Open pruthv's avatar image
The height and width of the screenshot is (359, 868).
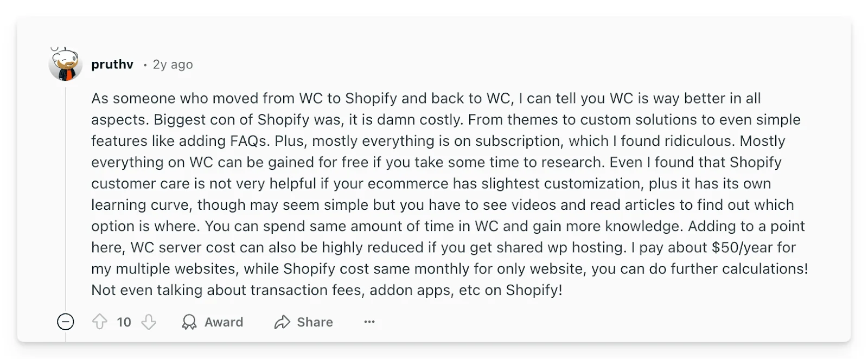pos(65,64)
